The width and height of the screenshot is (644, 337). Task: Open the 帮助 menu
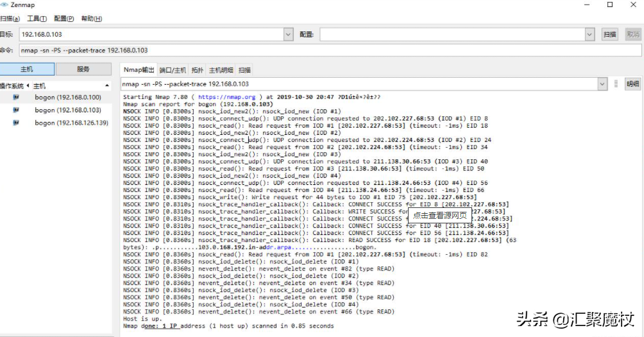(x=92, y=19)
